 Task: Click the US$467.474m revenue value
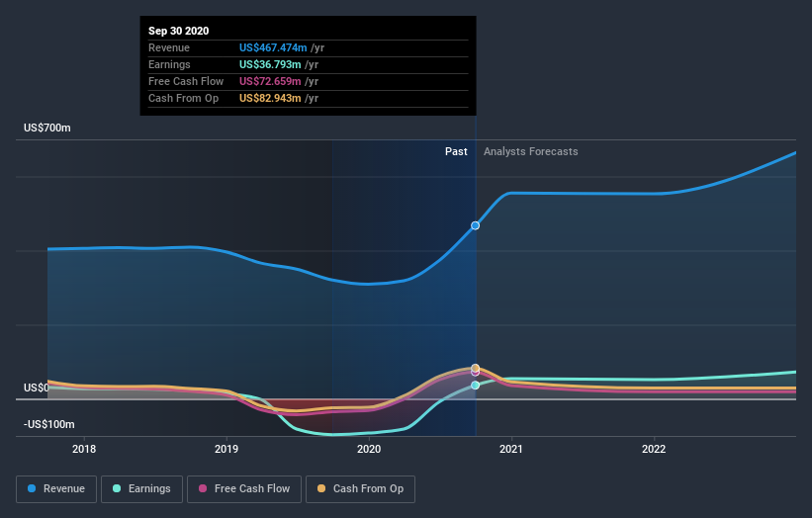point(273,47)
